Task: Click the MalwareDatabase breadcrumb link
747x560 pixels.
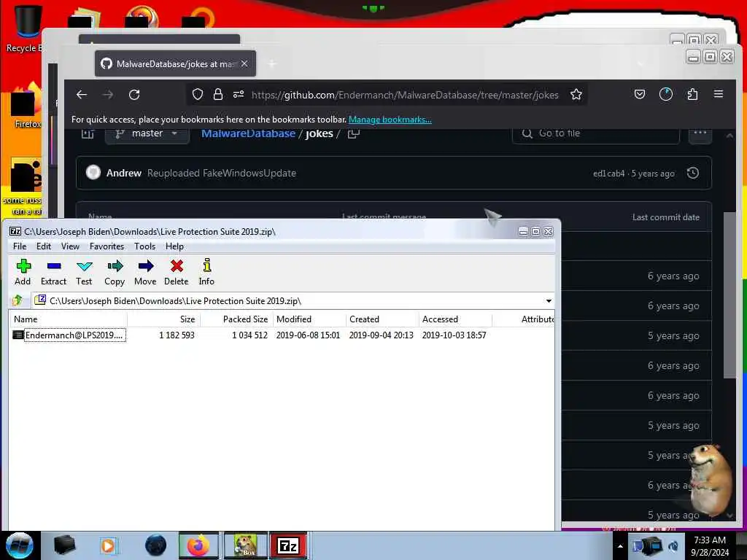Action: point(248,134)
